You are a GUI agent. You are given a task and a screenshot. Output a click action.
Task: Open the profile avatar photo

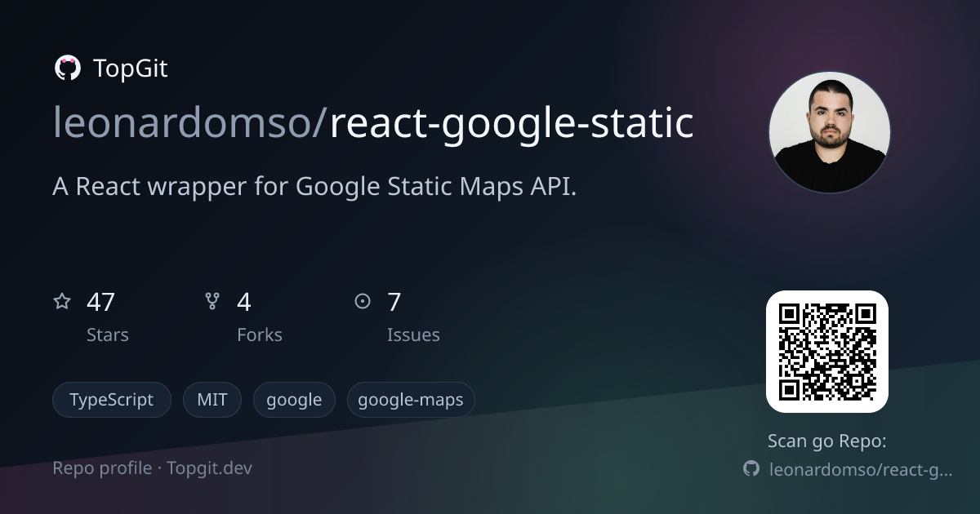click(830, 132)
